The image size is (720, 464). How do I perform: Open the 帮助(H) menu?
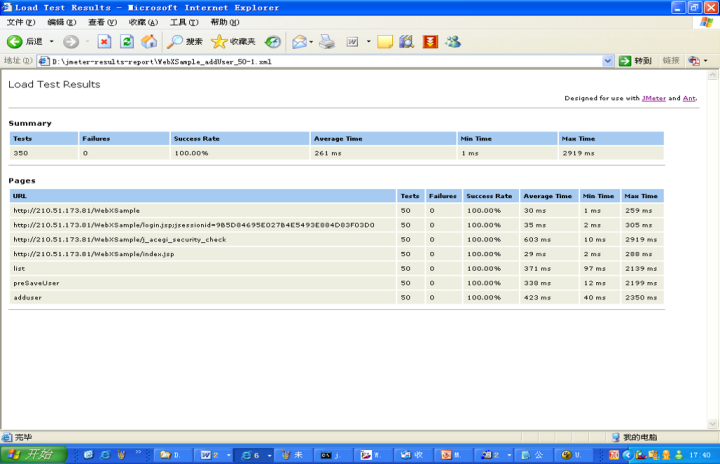pos(225,22)
